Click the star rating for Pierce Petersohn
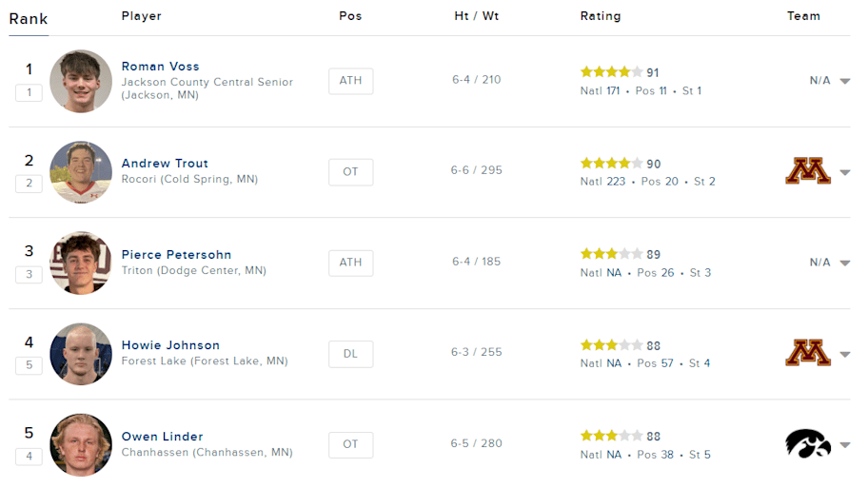This screenshot has width=868, height=488. tap(611, 254)
